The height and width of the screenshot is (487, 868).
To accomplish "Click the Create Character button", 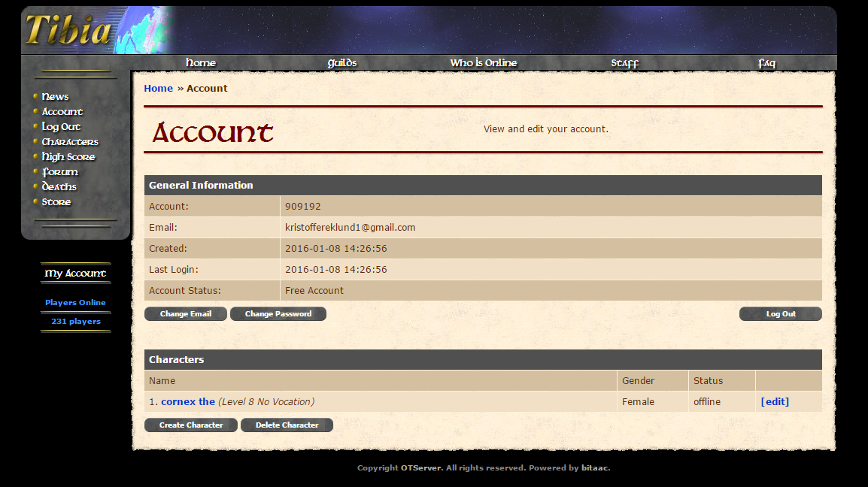I will 191,425.
